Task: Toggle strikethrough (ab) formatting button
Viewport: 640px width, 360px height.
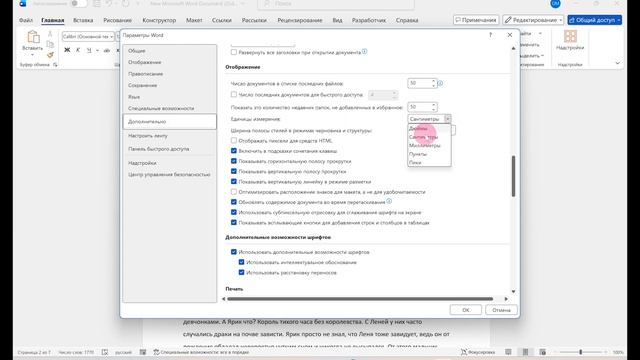Action: click(107, 50)
